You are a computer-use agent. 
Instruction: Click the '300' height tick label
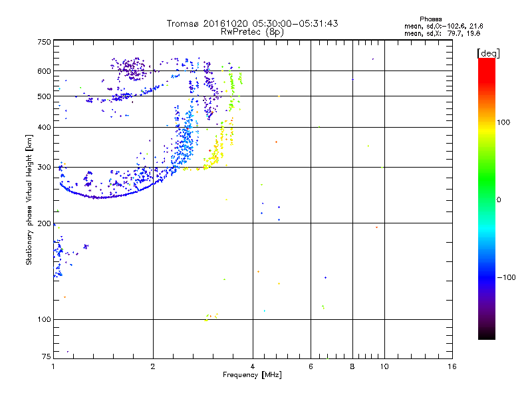pyautogui.click(x=44, y=167)
